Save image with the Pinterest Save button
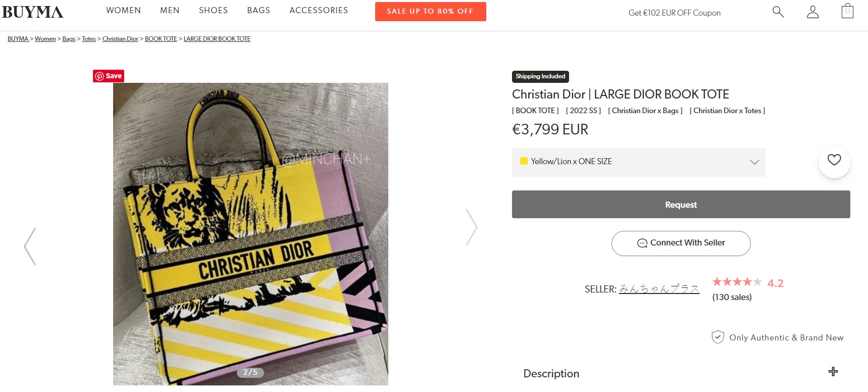The width and height of the screenshot is (868, 392). click(x=109, y=76)
